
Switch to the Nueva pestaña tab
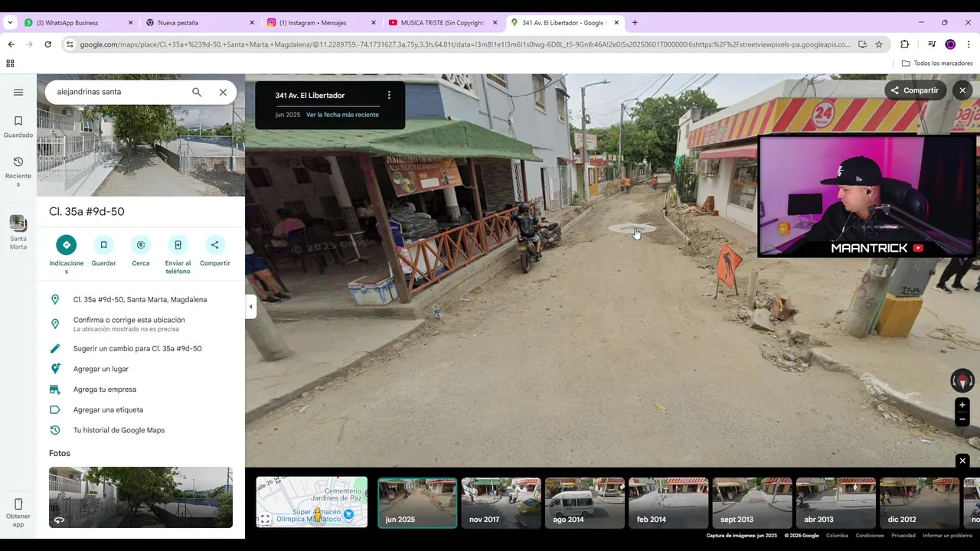click(x=199, y=23)
